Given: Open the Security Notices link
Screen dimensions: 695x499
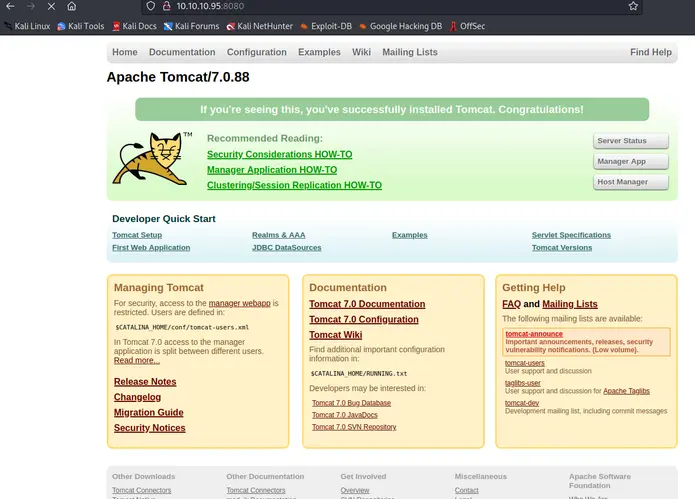Looking at the screenshot, I should (x=149, y=428).
